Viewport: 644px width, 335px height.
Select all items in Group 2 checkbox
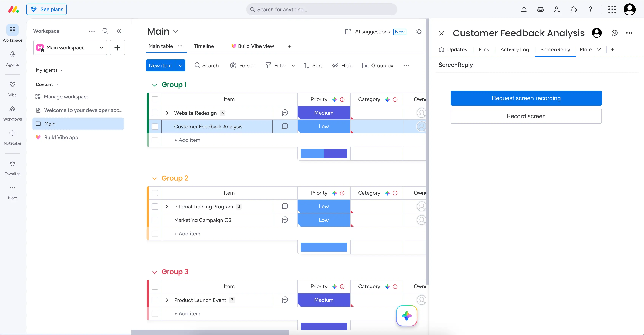[155, 193]
